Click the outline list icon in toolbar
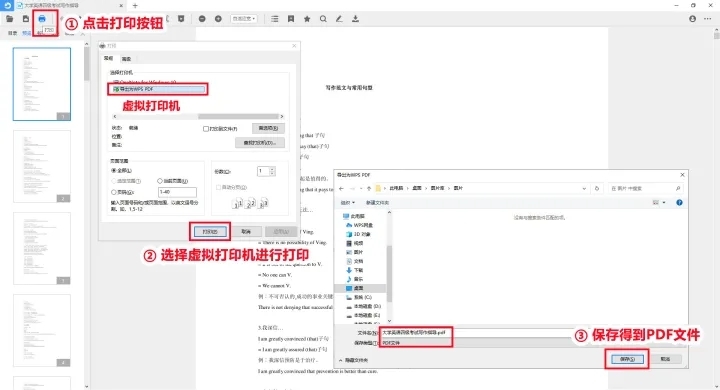Viewport: 720px width, 390px height. pyautogui.click(x=275, y=19)
